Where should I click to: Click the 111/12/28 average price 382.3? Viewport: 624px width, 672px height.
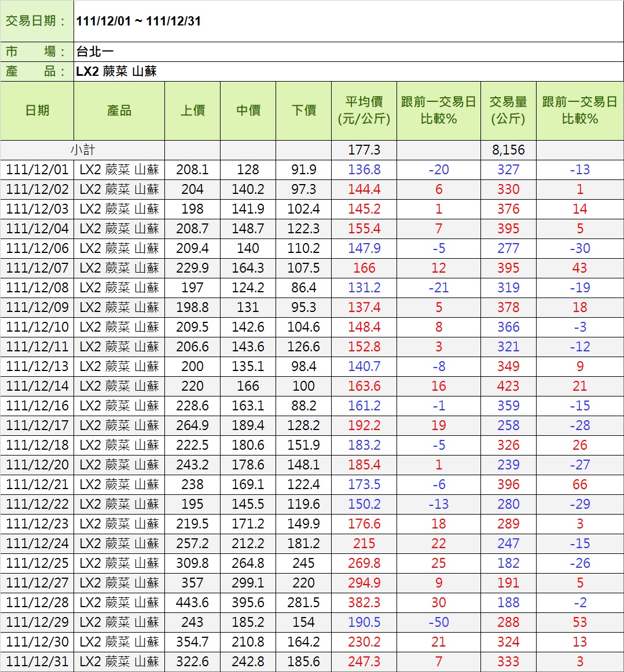pyautogui.click(x=364, y=603)
